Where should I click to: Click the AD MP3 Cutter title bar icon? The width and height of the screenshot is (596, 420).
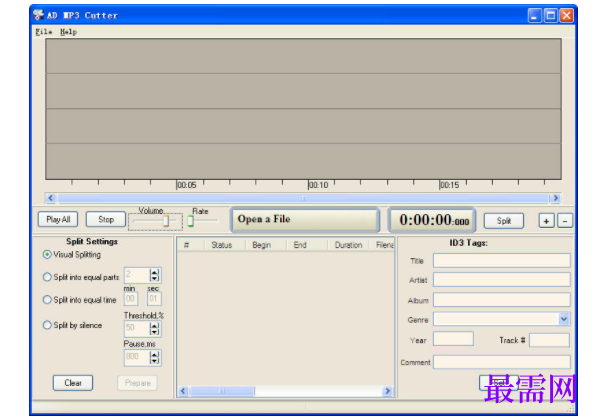pos(38,15)
